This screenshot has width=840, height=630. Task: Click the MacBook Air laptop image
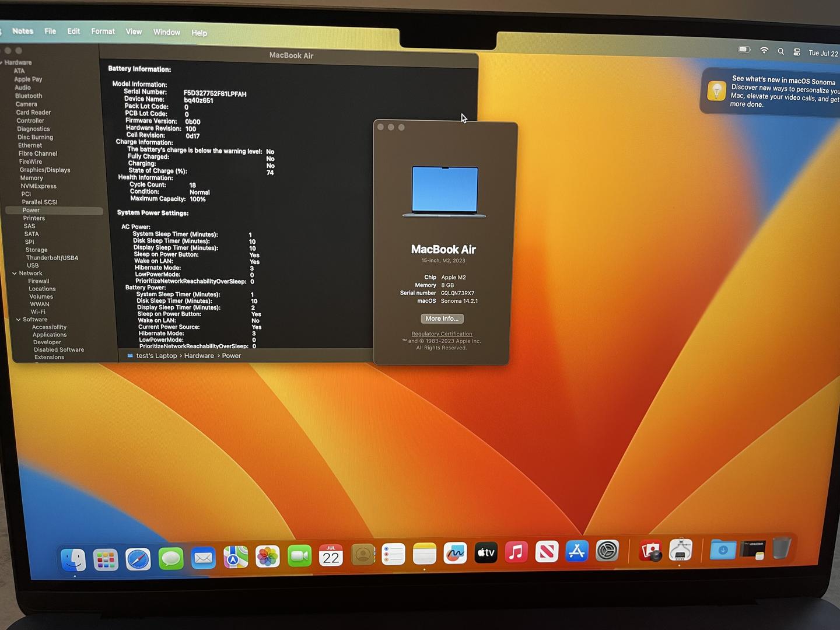coord(444,192)
